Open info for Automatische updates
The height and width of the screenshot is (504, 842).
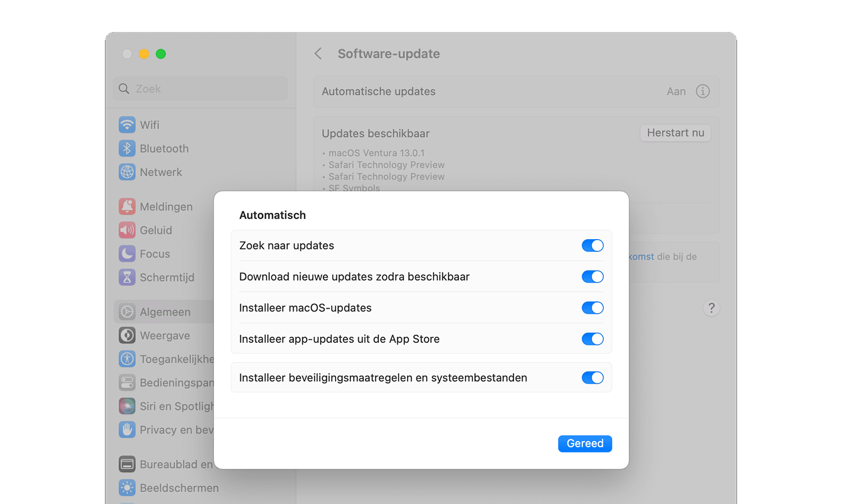pos(702,91)
